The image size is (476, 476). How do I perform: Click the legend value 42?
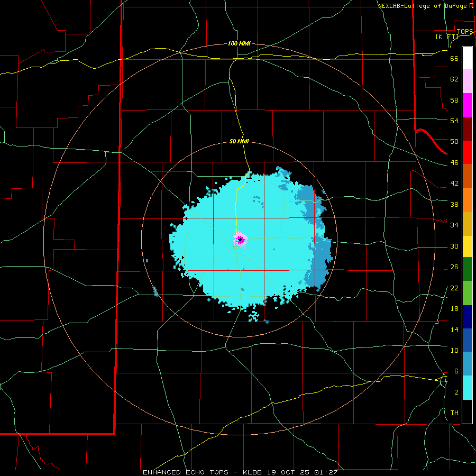(x=454, y=184)
